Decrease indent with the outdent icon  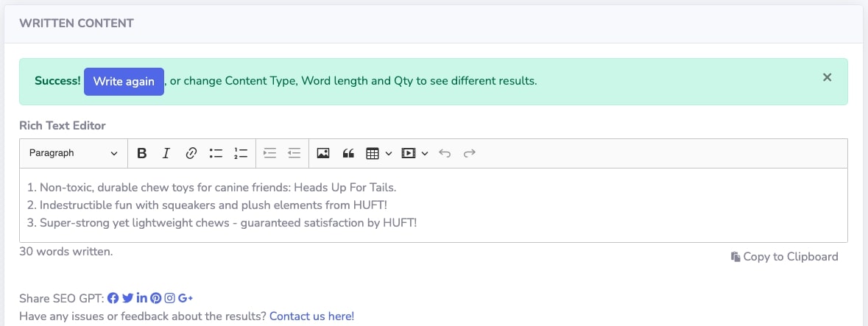coord(294,153)
